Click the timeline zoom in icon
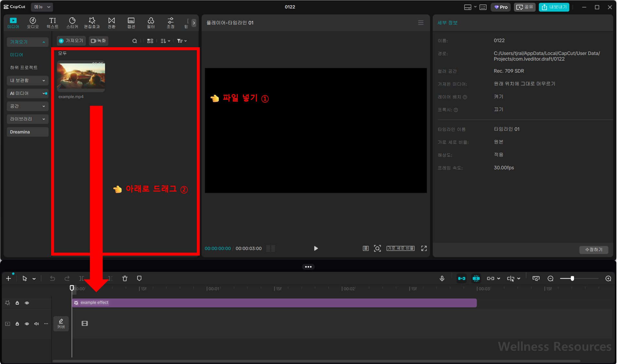This screenshot has width=619, height=364. [x=608, y=278]
